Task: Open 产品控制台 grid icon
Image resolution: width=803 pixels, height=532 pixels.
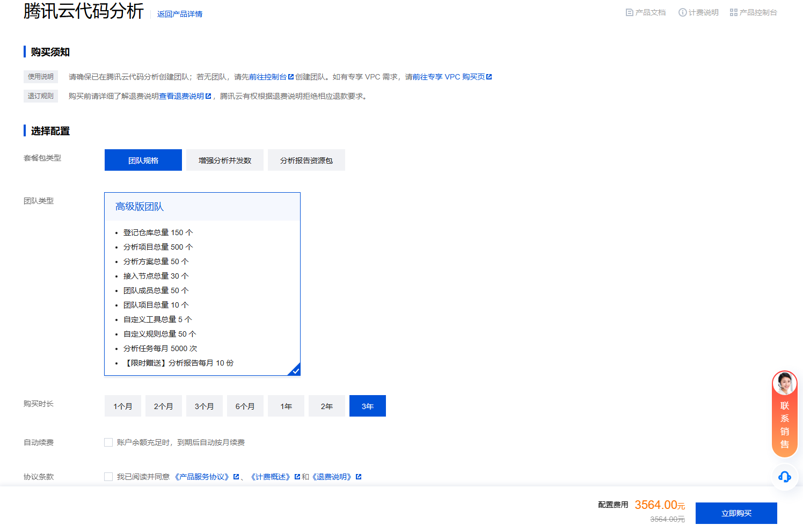Action: point(733,12)
